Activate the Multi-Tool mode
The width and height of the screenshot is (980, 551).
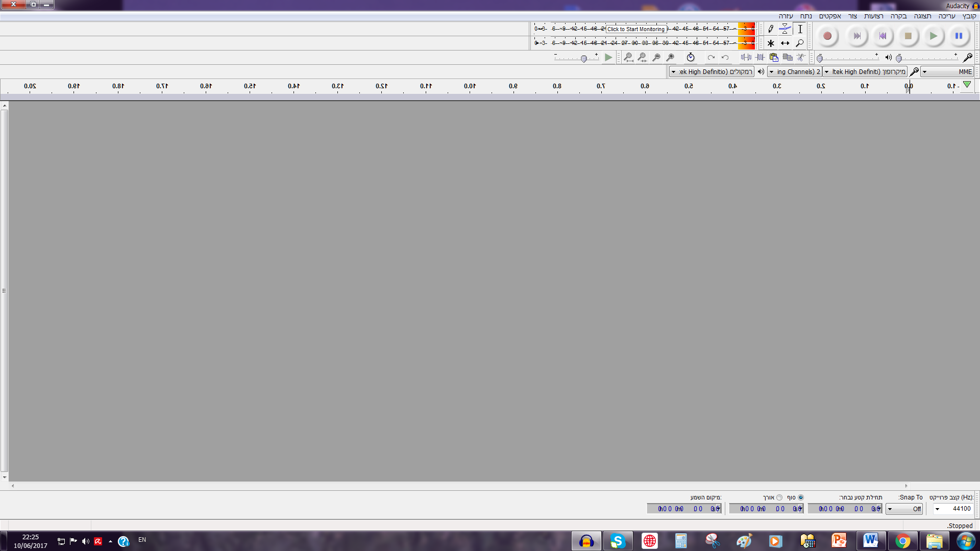tap(771, 43)
